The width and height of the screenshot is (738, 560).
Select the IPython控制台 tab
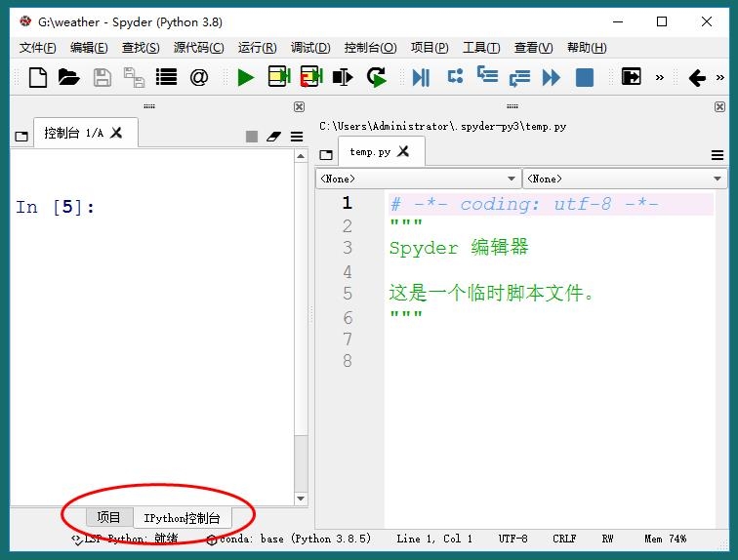pos(182,518)
